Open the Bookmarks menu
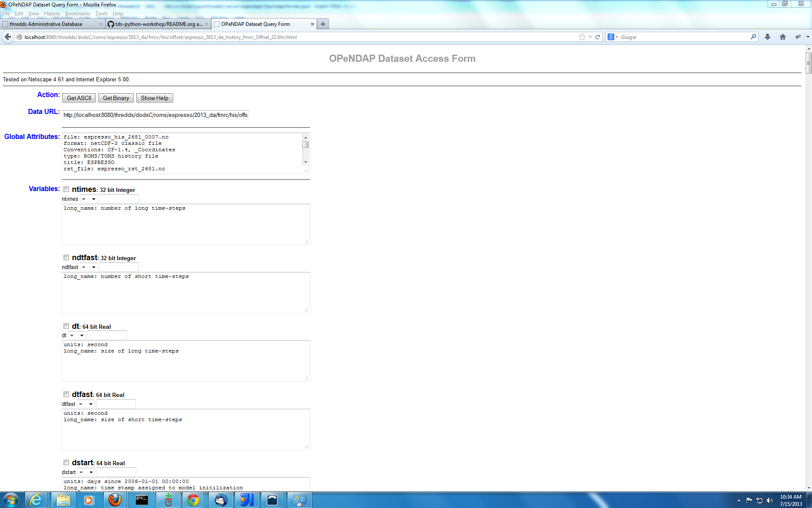The height and width of the screenshot is (508, 812). 77,14
